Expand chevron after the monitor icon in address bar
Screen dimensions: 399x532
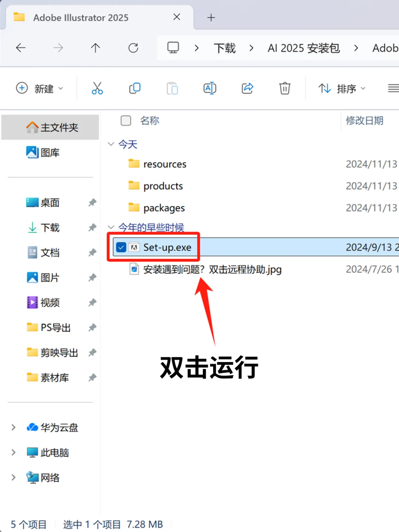(197, 48)
